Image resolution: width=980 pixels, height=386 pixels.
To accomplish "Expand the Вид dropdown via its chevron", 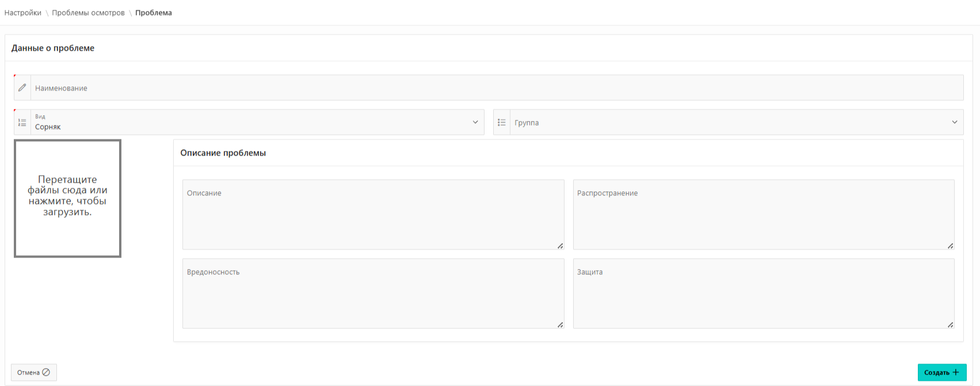I will [x=475, y=122].
